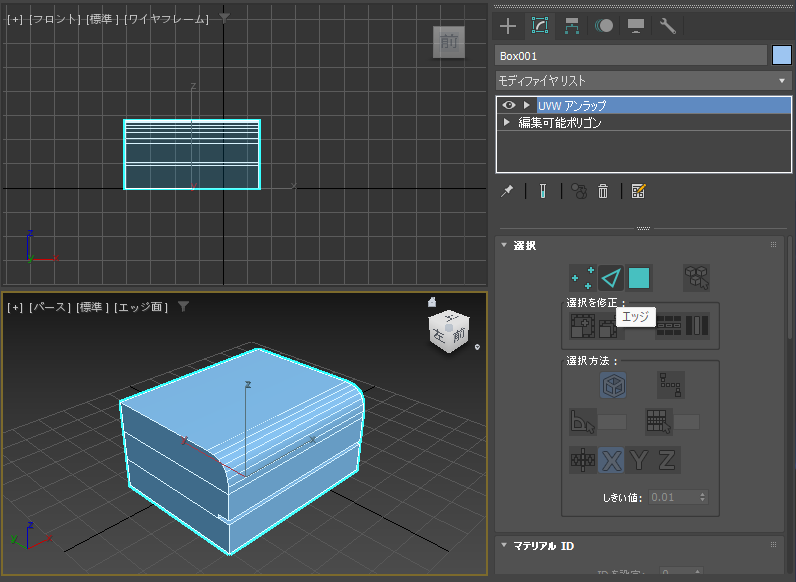
Task: Toggle Select by Smoothing Group icon
Action: coord(658,422)
